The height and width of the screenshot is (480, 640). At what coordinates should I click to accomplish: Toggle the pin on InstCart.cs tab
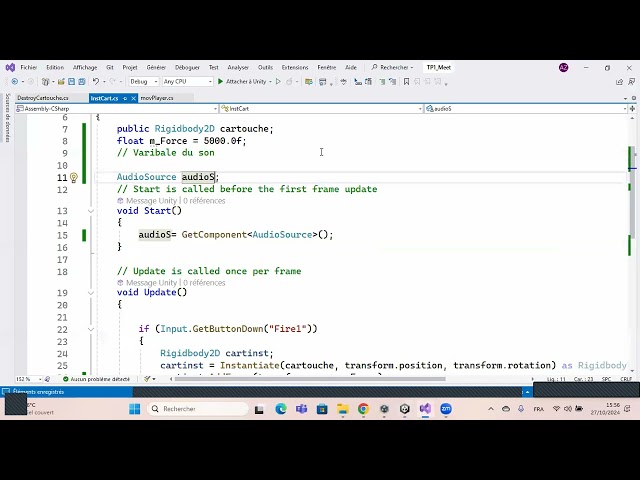[125, 98]
